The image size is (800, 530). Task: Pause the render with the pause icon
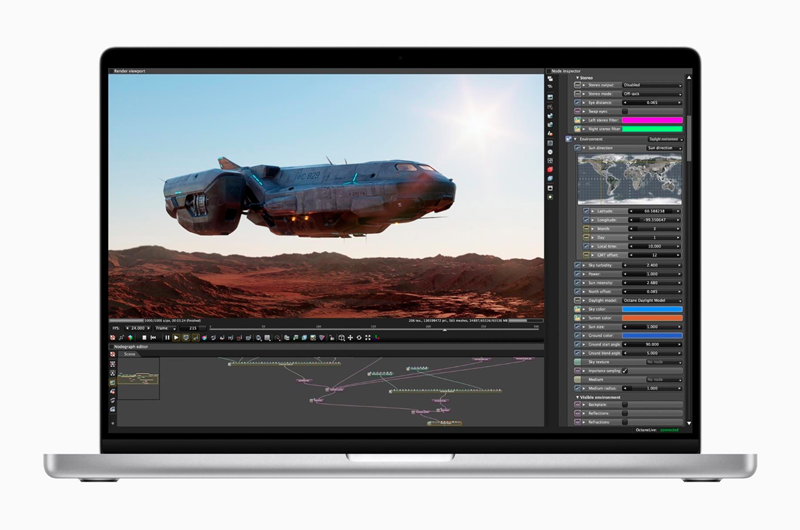(x=167, y=338)
